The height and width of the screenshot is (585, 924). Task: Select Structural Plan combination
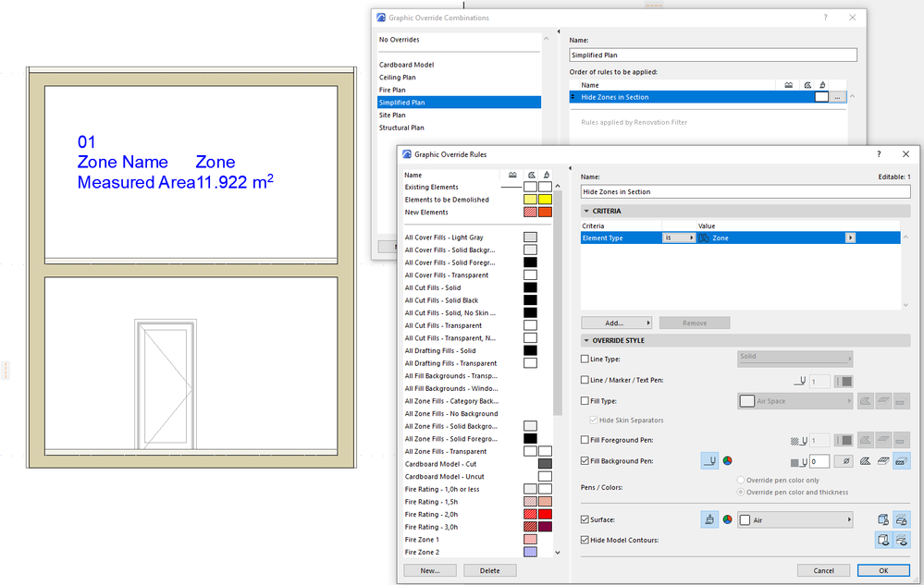click(401, 128)
